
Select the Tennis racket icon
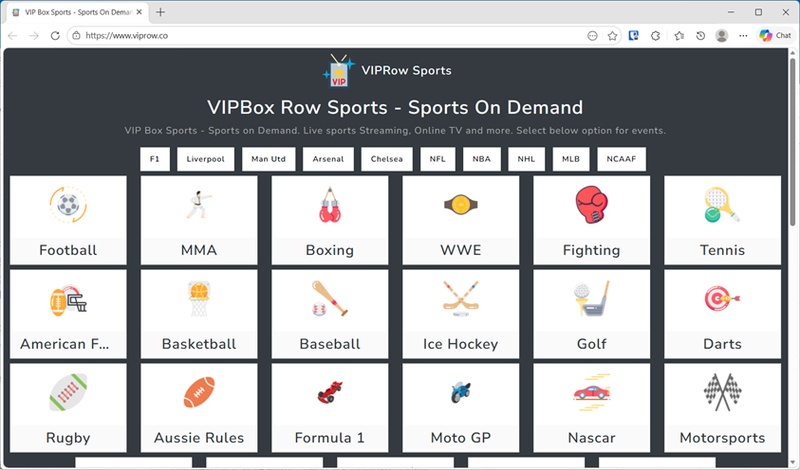(x=722, y=205)
